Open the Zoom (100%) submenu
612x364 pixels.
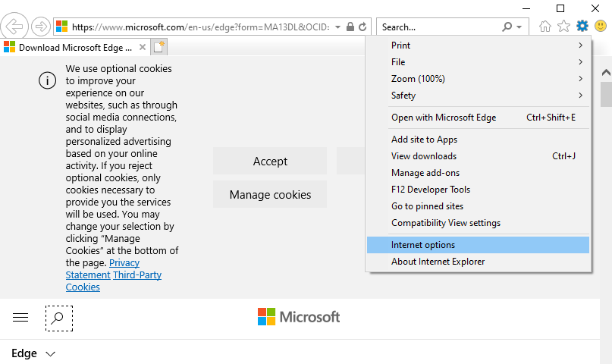pyautogui.click(x=478, y=79)
